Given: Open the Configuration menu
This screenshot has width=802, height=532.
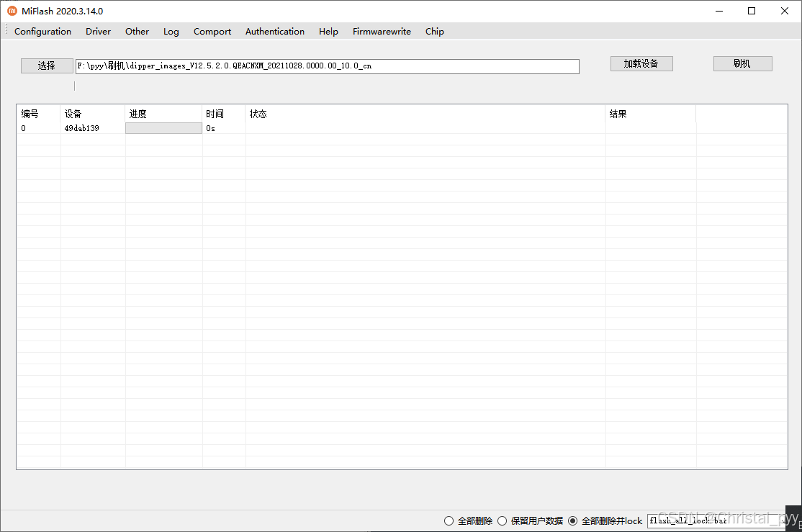Looking at the screenshot, I should click(42, 31).
